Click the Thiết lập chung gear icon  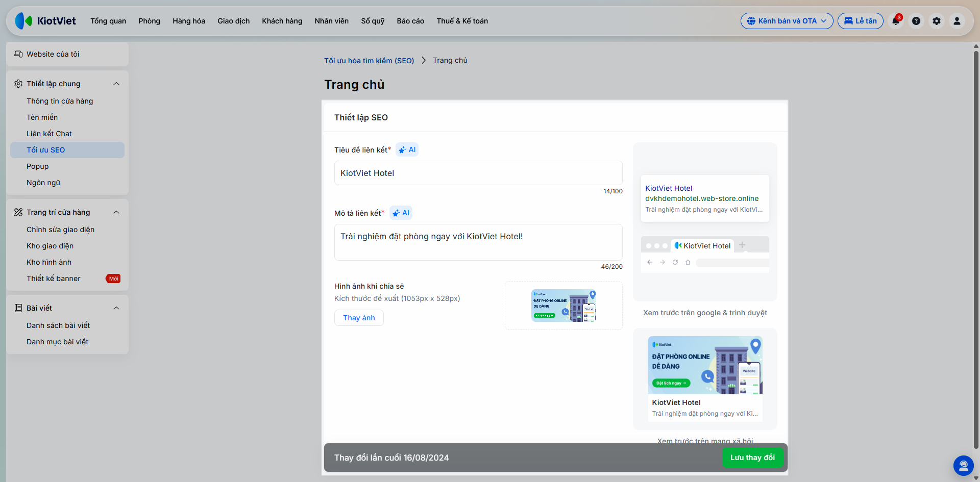click(x=18, y=84)
